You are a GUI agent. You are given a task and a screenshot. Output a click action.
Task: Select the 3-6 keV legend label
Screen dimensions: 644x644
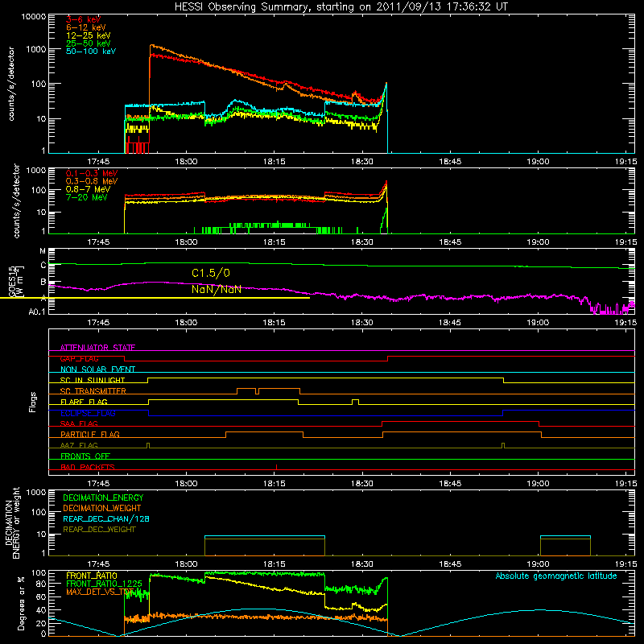[83, 19]
